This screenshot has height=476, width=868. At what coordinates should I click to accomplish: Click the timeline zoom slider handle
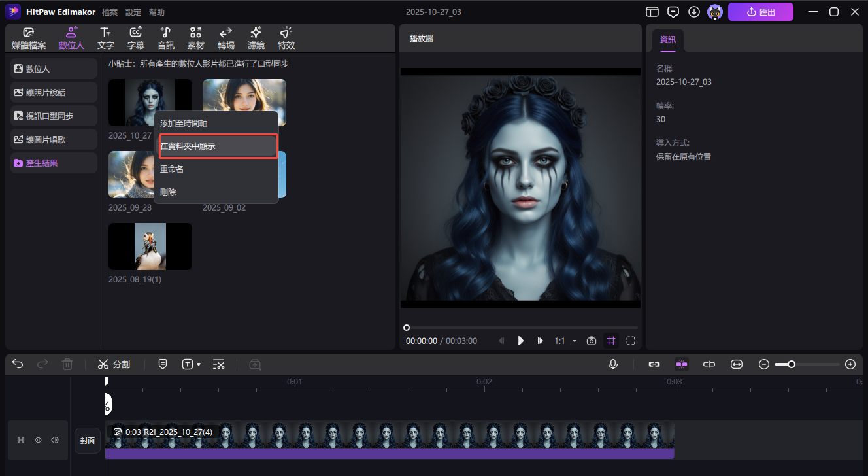[792, 364]
